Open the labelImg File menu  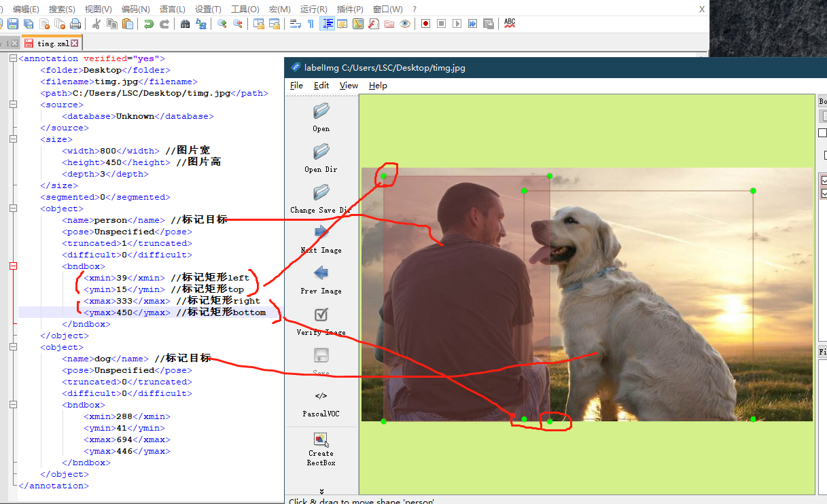[x=296, y=86]
